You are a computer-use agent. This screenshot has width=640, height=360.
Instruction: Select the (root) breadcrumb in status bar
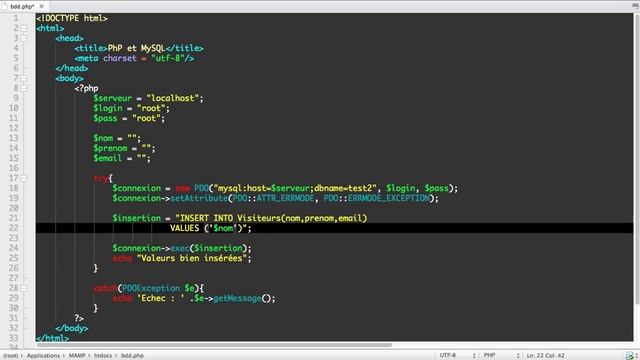point(11,356)
